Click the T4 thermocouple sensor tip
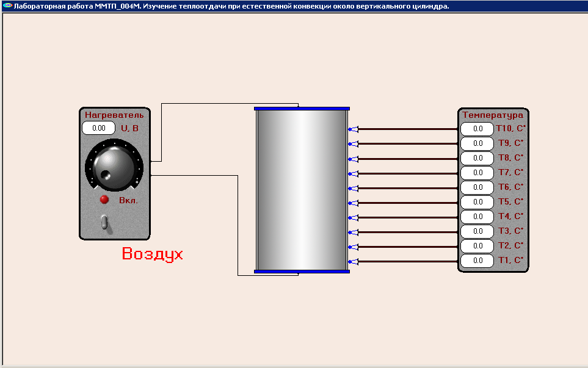This screenshot has width=588, height=368. click(354, 218)
